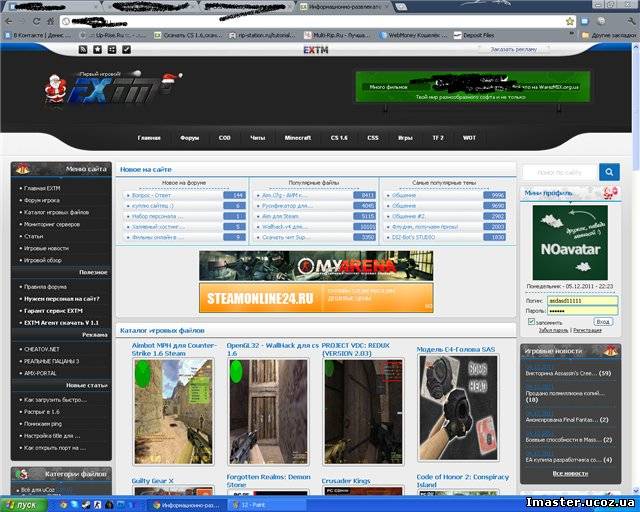Click the magnifier search button
Screen dimensions: 640x512
(x=609, y=172)
